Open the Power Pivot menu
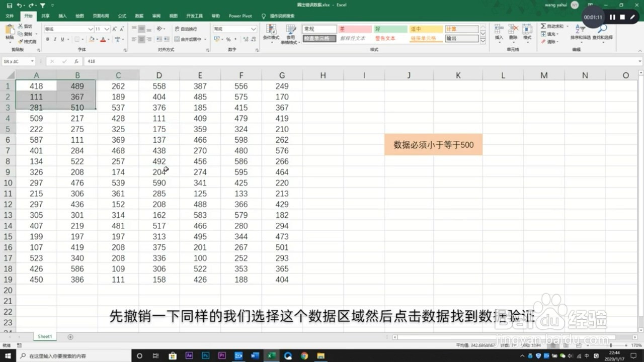644x362 pixels. [x=240, y=16]
